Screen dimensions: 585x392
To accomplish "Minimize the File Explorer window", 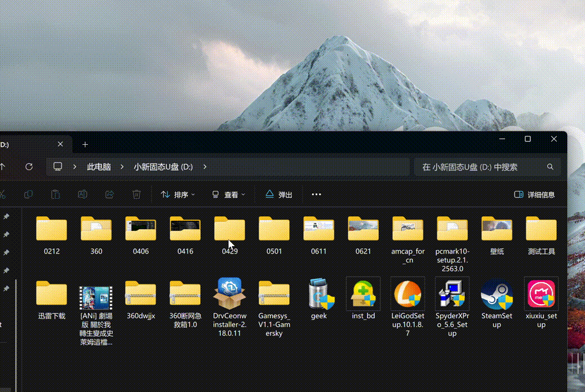I will (x=502, y=139).
